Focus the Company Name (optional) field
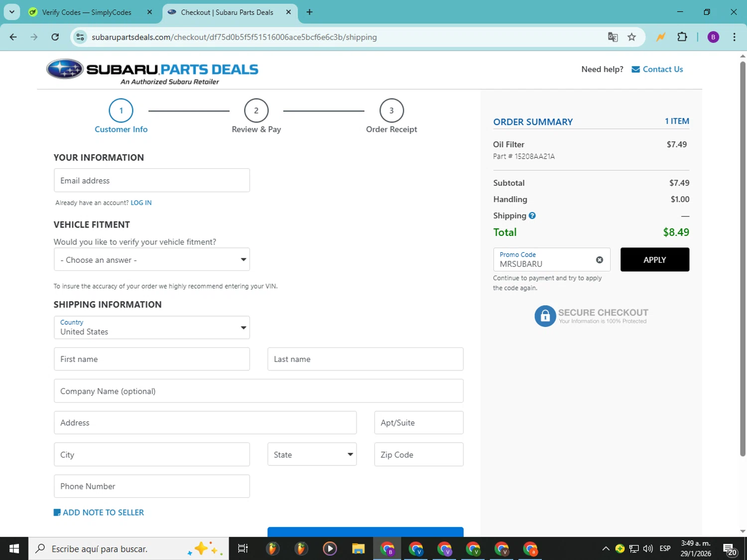Screen dimensions: 747x560 pyautogui.click(x=258, y=391)
